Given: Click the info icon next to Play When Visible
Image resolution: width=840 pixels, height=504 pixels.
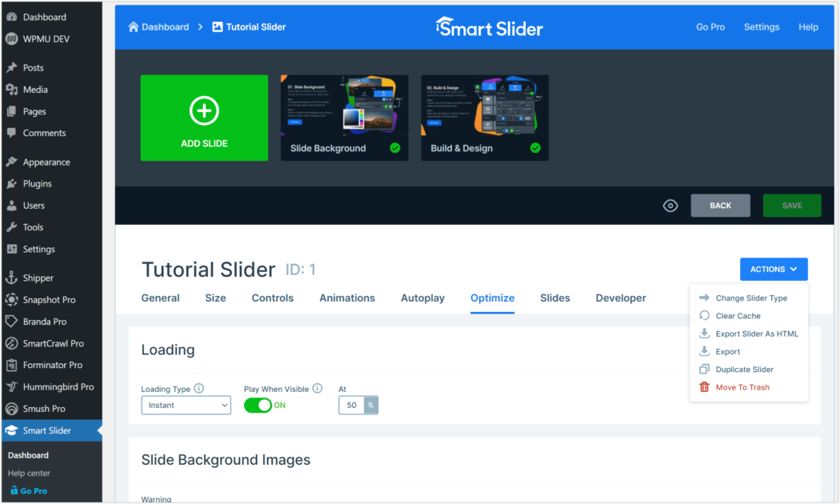Looking at the screenshot, I should click(317, 388).
